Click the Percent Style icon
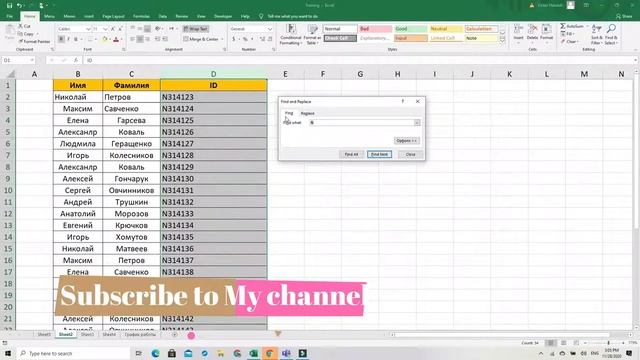Image resolution: width=640 pixels, height=360 pixels. tap(245, 39)
